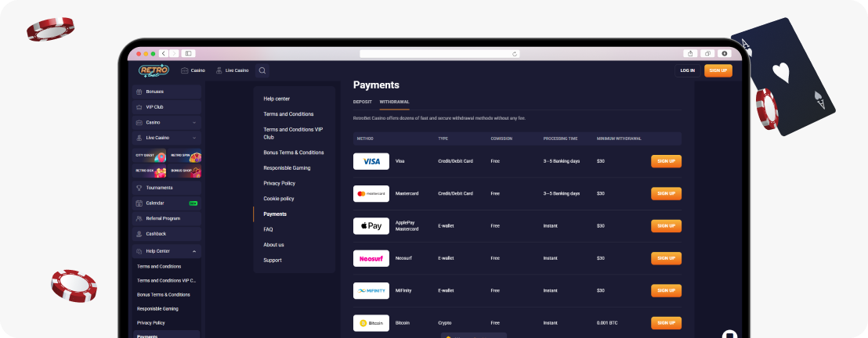Click the Cashback icon in sidebar
This screenshot has height=338, width=868.
coord(139,234)
